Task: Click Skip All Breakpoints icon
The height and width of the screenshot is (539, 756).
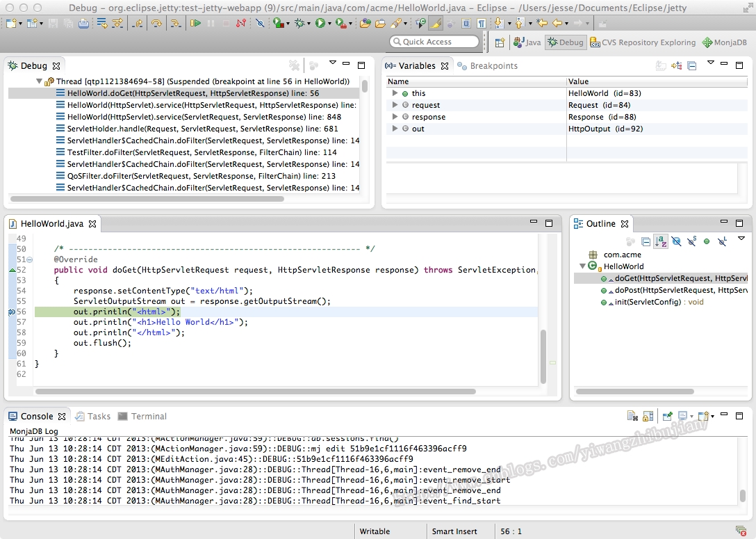Action: click(x=260, y=23)
